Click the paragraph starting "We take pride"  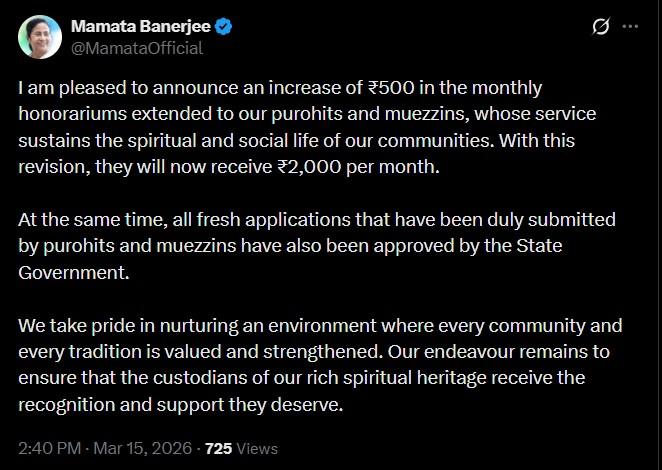tap(320, 365)
